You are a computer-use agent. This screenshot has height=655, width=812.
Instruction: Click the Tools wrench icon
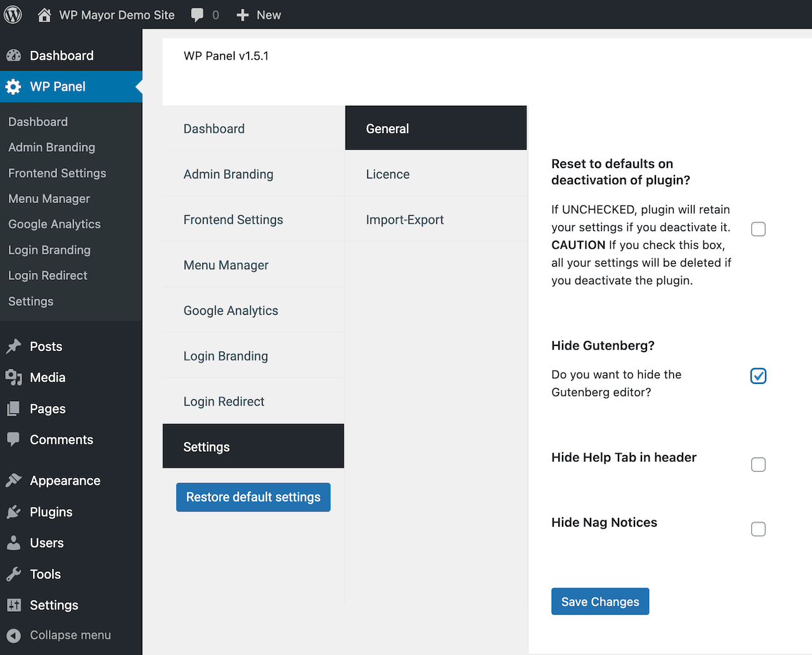point(13,574)
